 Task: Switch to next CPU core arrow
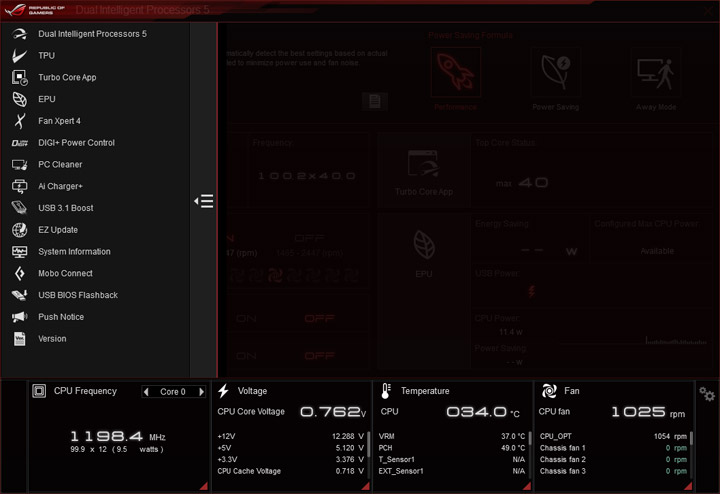[x=201, y=392]
